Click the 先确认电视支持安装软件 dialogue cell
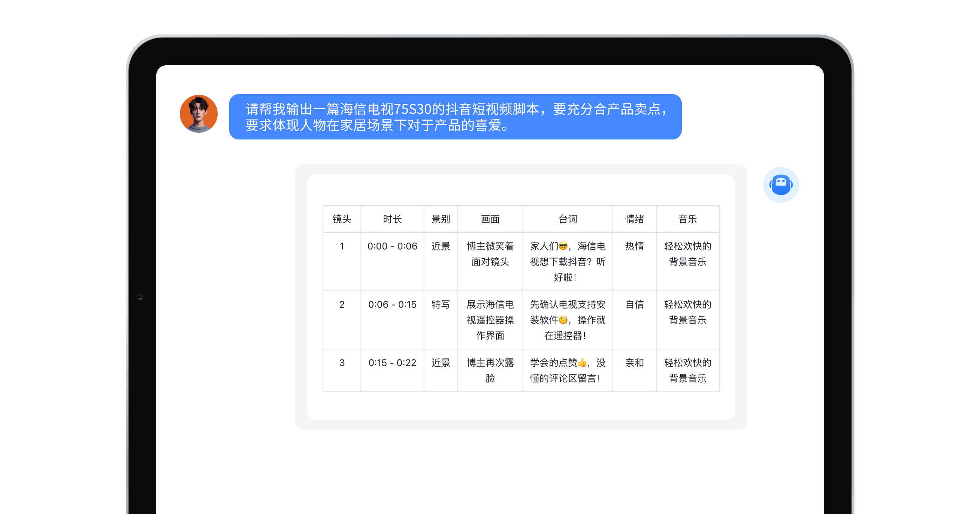980x514 pixels. pos(568,320)
